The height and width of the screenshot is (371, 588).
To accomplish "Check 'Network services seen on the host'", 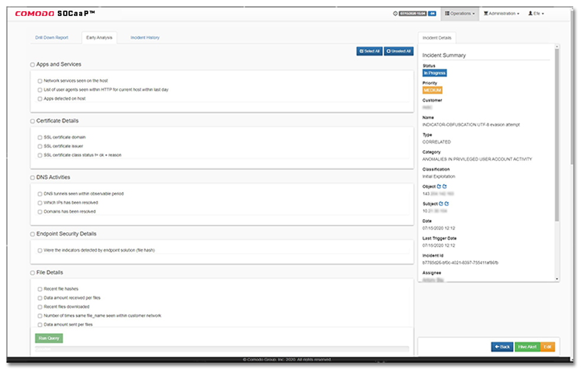I will [x=40, y=81].
